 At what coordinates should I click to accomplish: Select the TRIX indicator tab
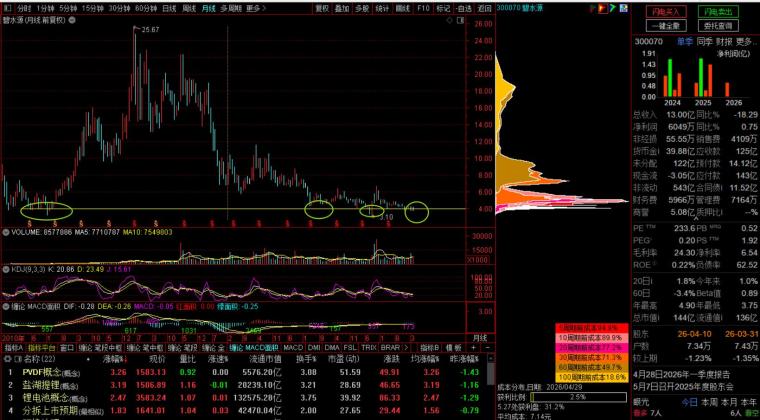369,348
